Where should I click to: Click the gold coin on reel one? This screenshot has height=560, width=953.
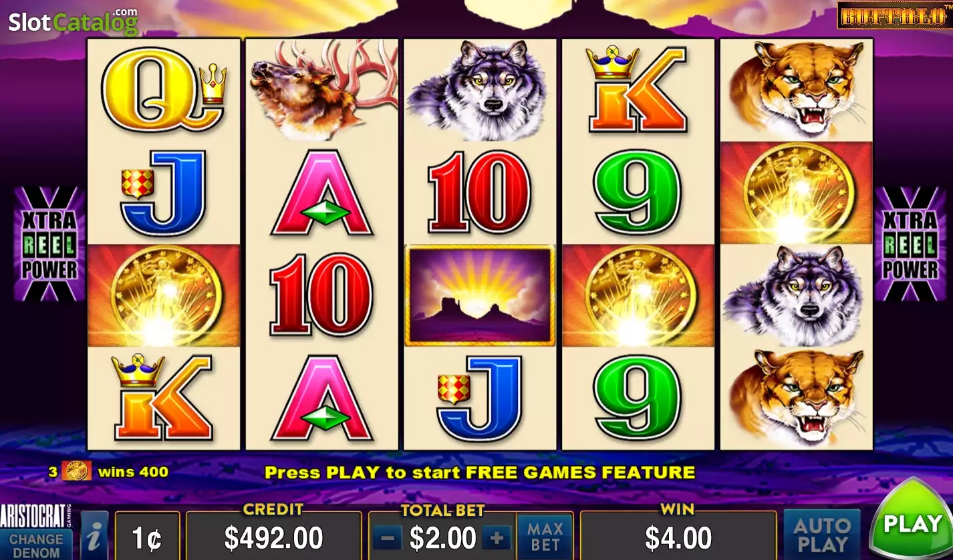(x=164, y=295)
